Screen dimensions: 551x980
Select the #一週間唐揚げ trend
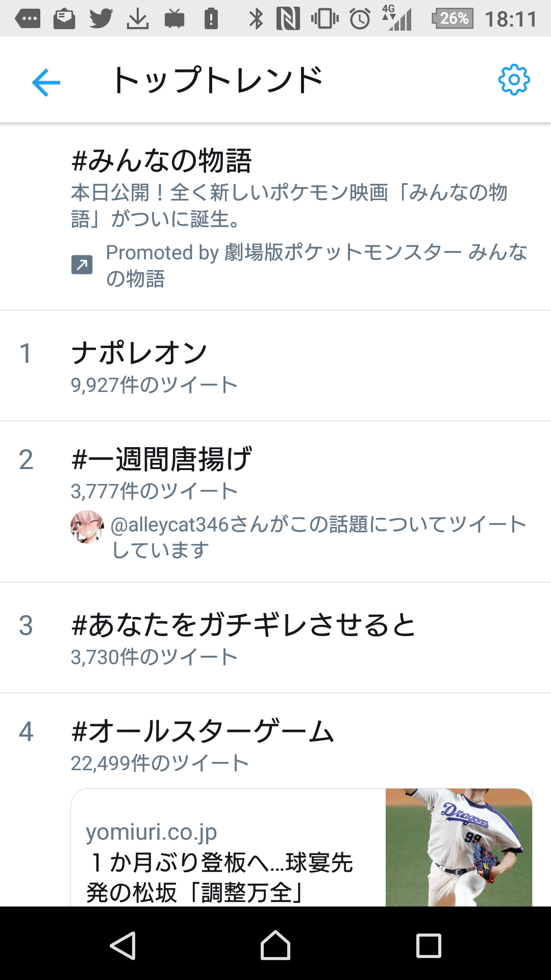point(162,459)
